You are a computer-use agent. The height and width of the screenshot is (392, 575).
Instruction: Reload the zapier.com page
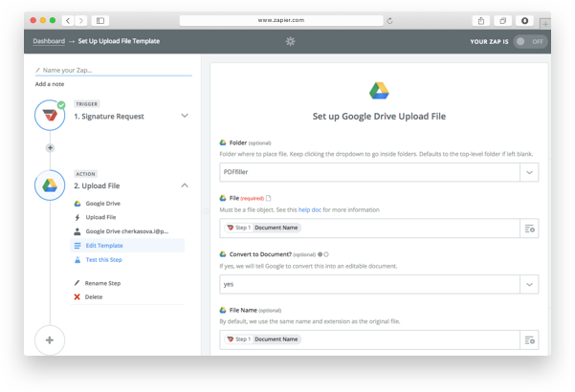(389, 20)
